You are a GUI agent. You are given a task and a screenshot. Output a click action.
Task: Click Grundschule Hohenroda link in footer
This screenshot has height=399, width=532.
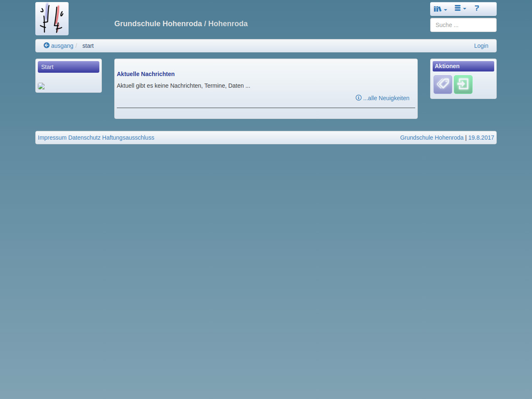pos(431,138)
